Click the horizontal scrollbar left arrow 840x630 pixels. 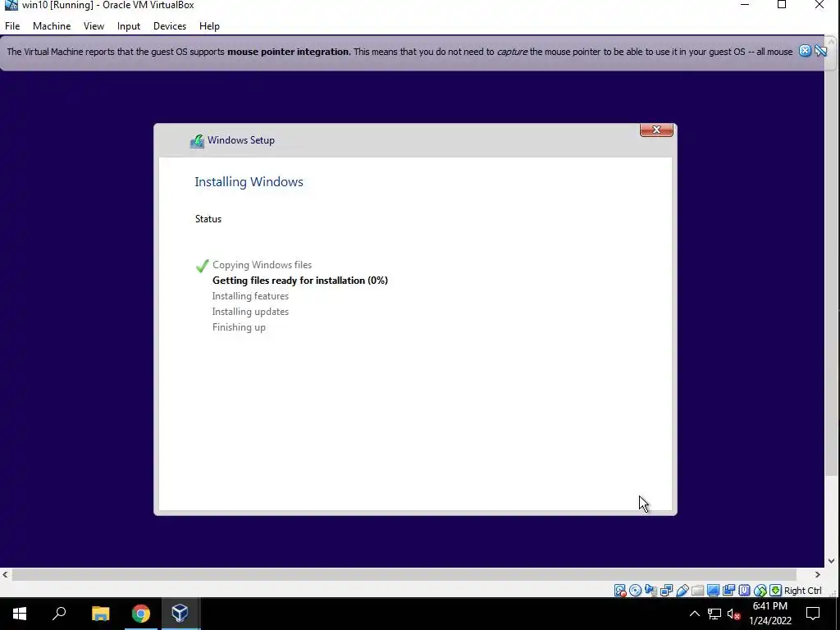click(6, 574)
